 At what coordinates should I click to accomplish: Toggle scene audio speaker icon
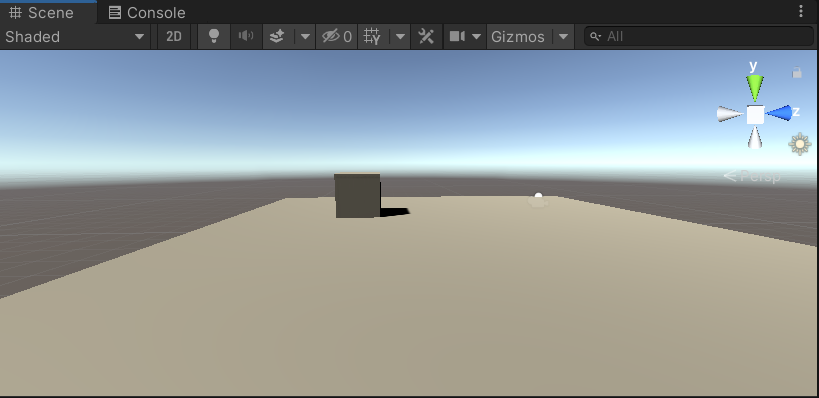pos(246,37)
